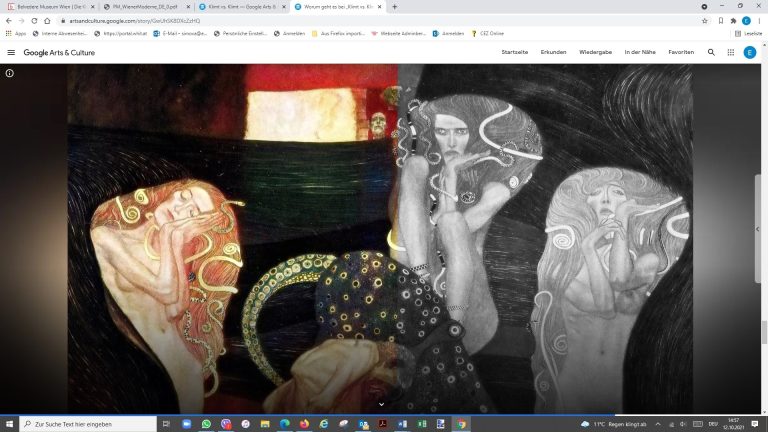Open Excel from the taskbar
Image resolution: width=768 pixels, height=432 pixels.
(422, 424)
